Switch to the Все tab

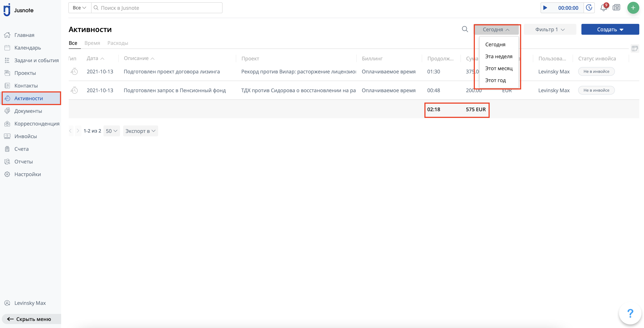pos(73,43)
